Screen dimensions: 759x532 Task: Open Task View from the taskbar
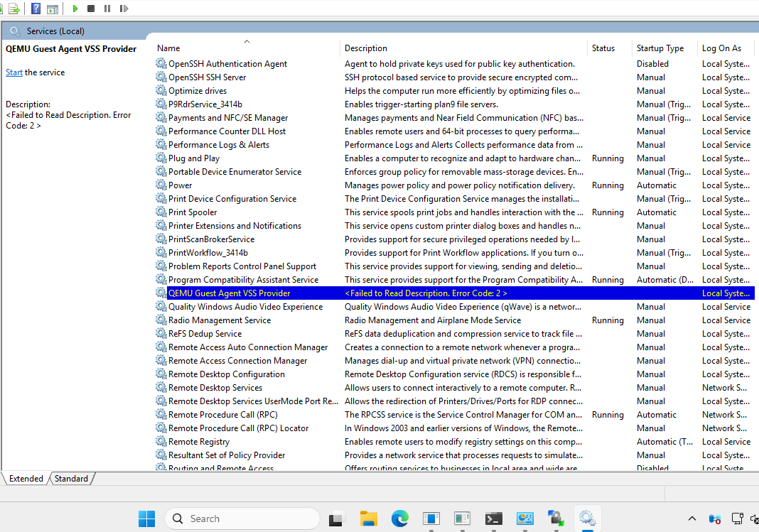click(336, 519)
